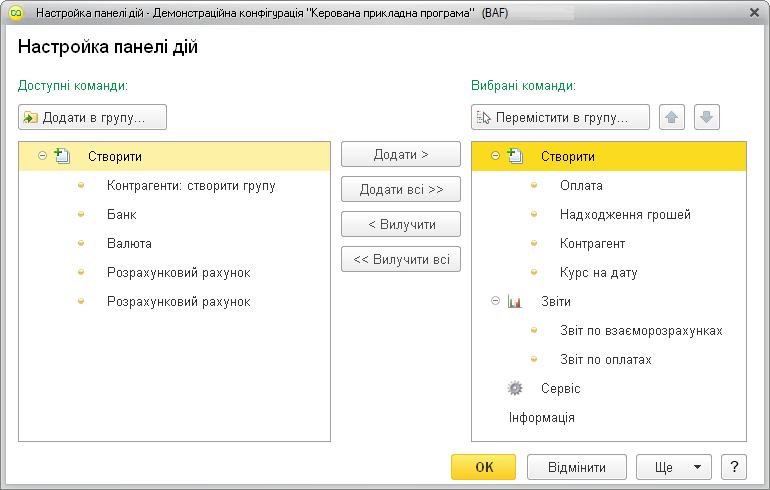The height and width of the screenshot is (490, 770).
Task: Open the Ще dropdown menu
Action: (674, 467)
